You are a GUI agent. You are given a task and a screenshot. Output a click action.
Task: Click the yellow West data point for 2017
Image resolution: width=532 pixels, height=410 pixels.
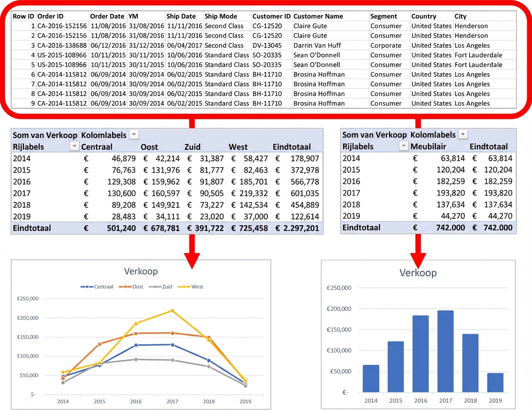[x=172, y=311]
